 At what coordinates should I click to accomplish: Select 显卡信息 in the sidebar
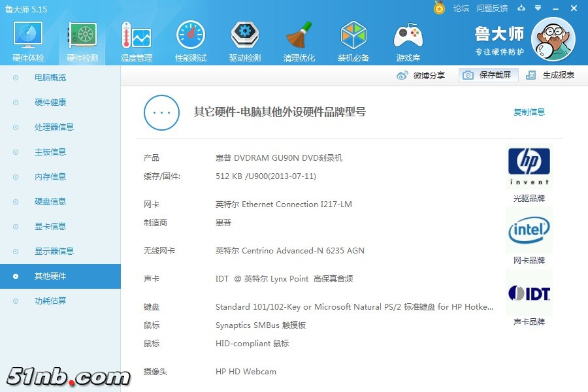(50, 227)
